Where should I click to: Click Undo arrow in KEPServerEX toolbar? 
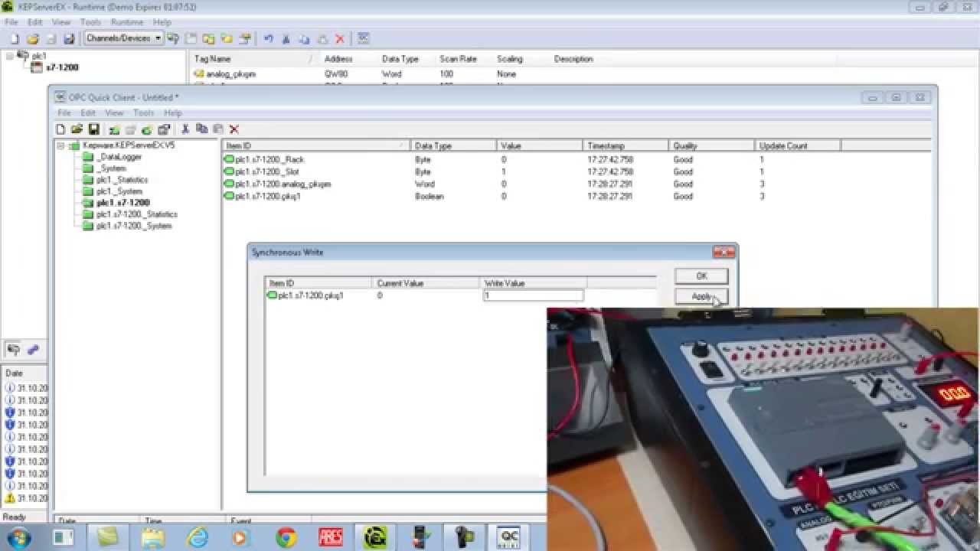268,38
